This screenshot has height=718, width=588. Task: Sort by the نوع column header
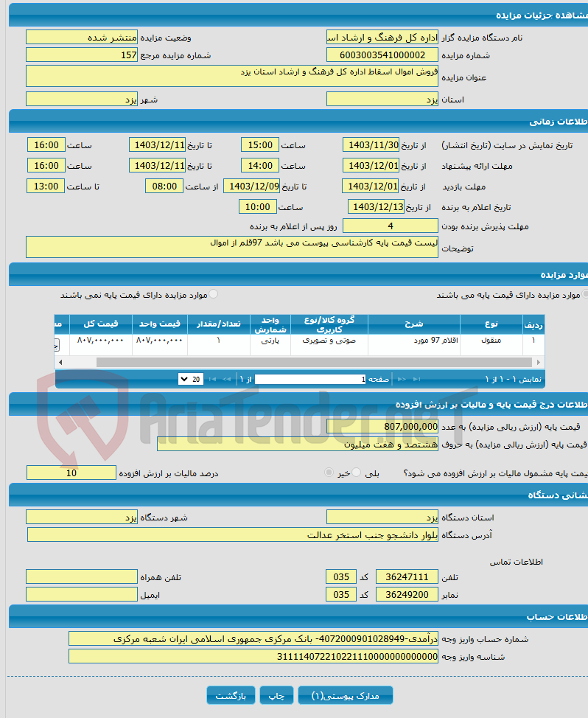click(491, 324)
